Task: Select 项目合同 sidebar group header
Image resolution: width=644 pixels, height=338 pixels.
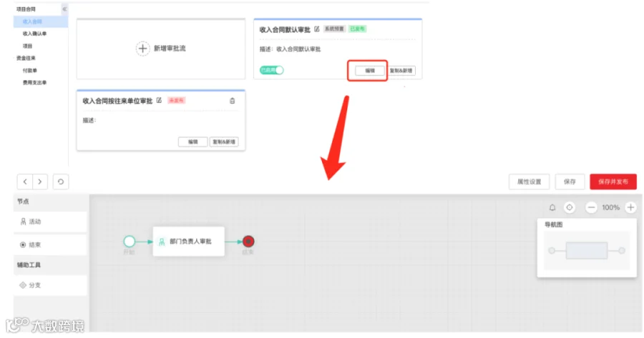Action: [26, 9]
